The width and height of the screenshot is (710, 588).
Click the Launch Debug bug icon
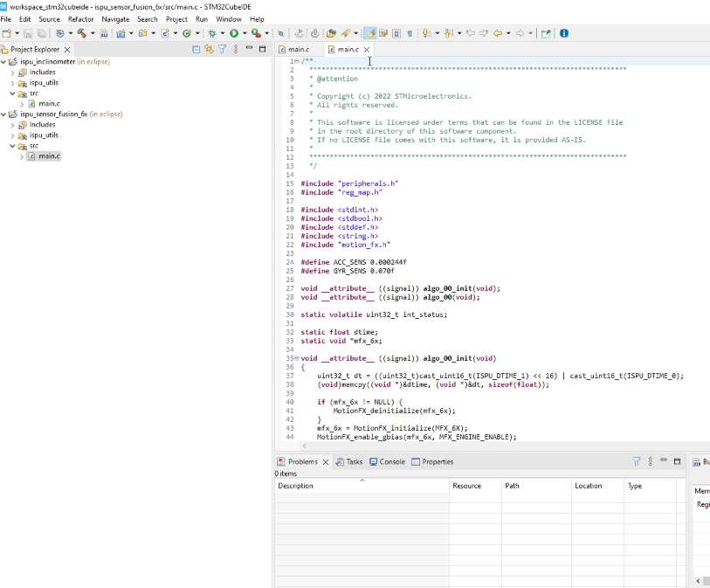212,33
